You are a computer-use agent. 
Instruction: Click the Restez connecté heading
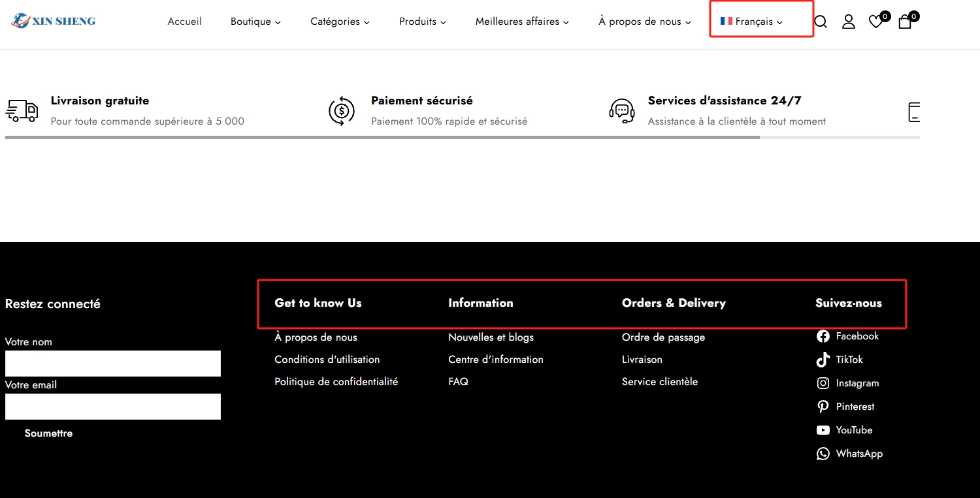52,303
